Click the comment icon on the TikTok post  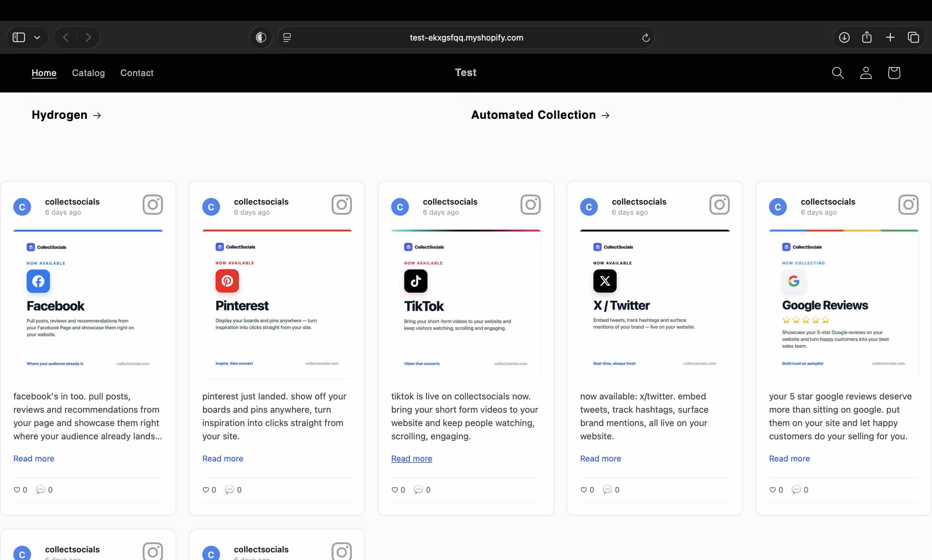(418, 489)
